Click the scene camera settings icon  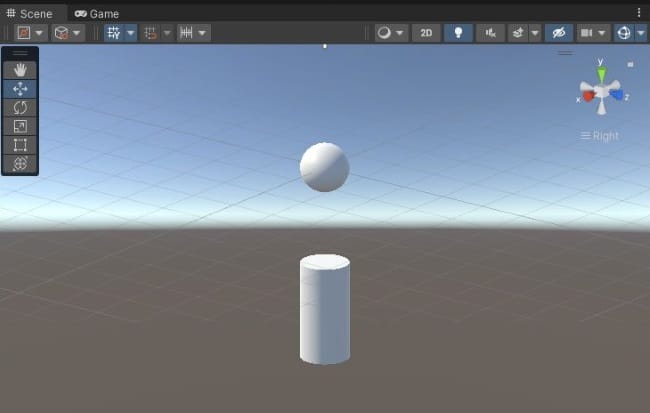click(x=586, y=33)
